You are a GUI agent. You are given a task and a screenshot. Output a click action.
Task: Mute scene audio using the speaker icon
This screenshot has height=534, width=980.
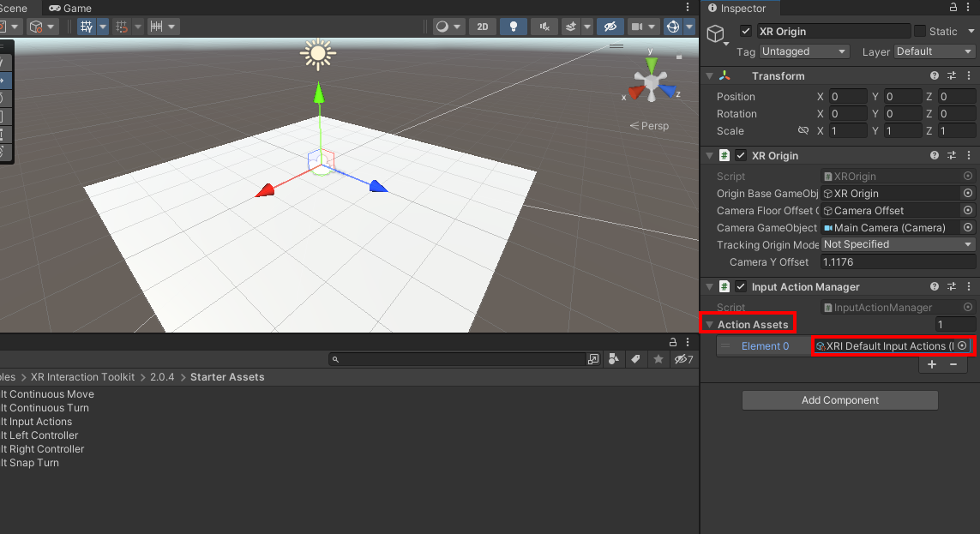tap(544, 27)
